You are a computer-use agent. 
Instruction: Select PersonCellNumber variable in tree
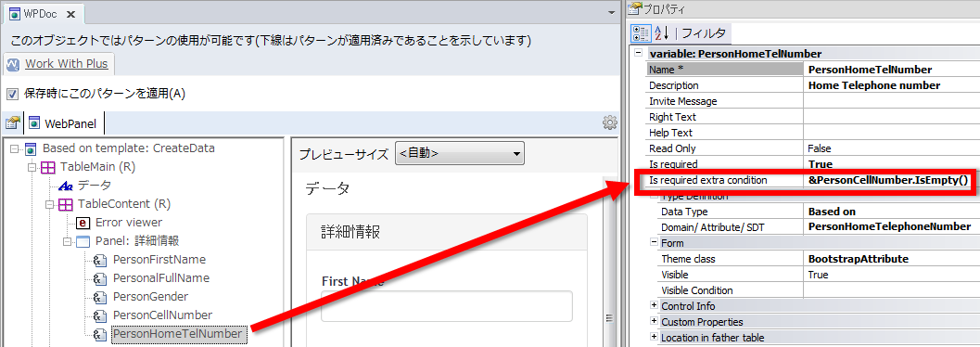click(162, 315)
